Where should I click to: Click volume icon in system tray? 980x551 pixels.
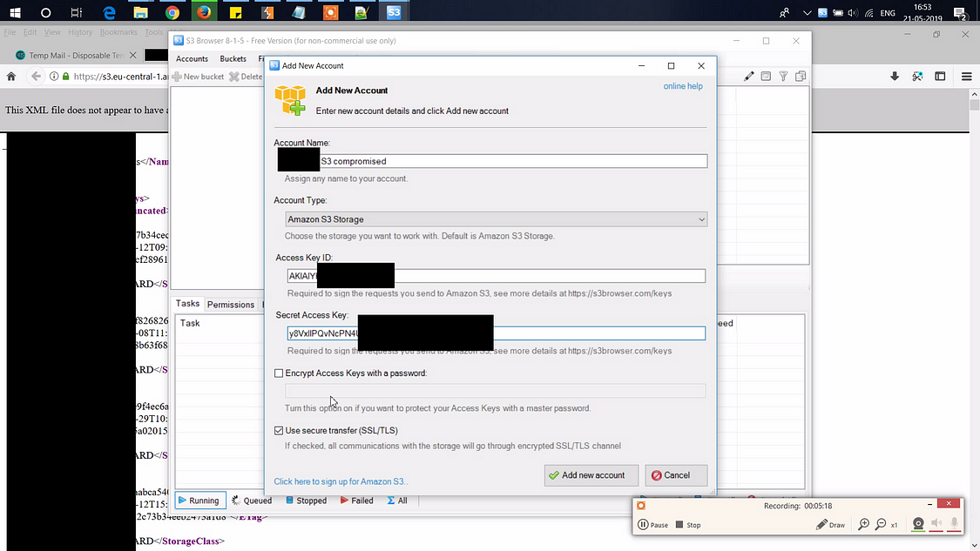coord(852,12)
